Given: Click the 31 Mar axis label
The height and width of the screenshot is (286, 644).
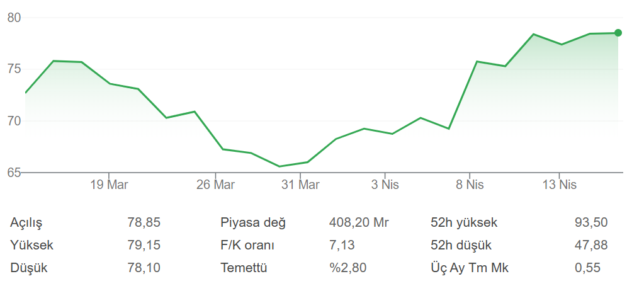Looking at the screenshot, I should [x=300, y=185].
